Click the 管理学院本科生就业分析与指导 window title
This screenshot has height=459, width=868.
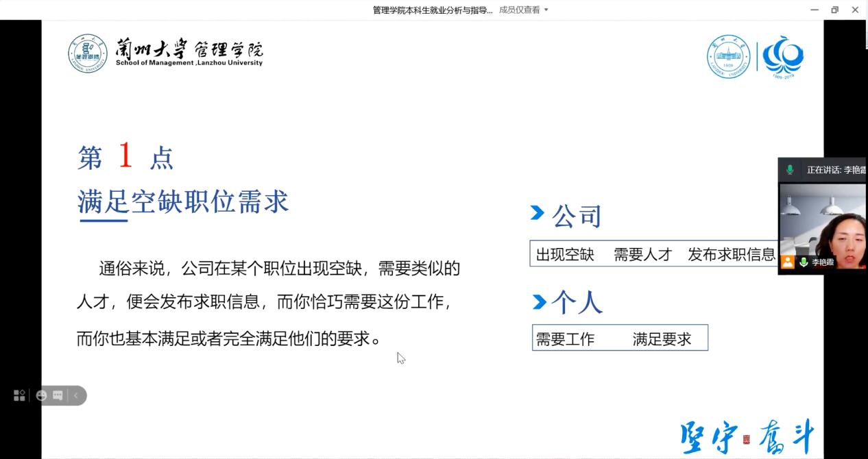point(432,10)
